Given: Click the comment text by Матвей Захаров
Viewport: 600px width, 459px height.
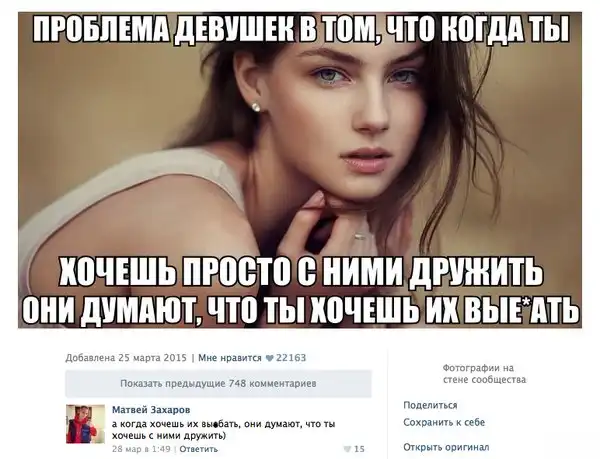Looking at the screenshot, I should [223, 430].
